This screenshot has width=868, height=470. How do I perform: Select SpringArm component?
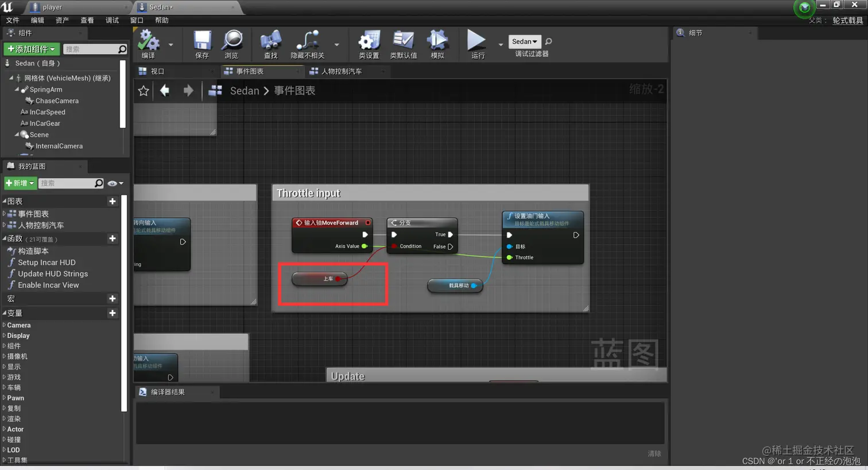pyautogui.click(x=45, y=90)
